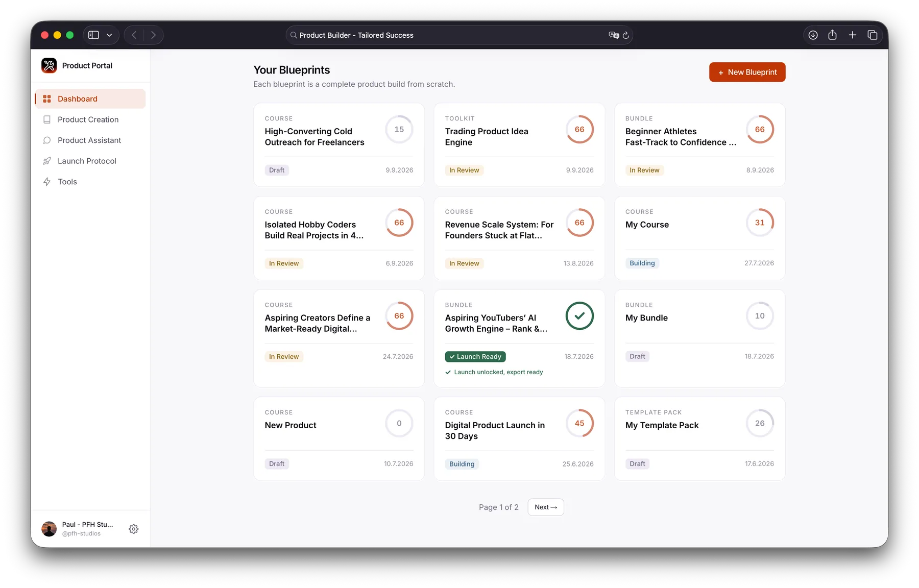Reload the page with the refresh icon
The height and width of the screenshot is (588, 919).
click(626, 35)
